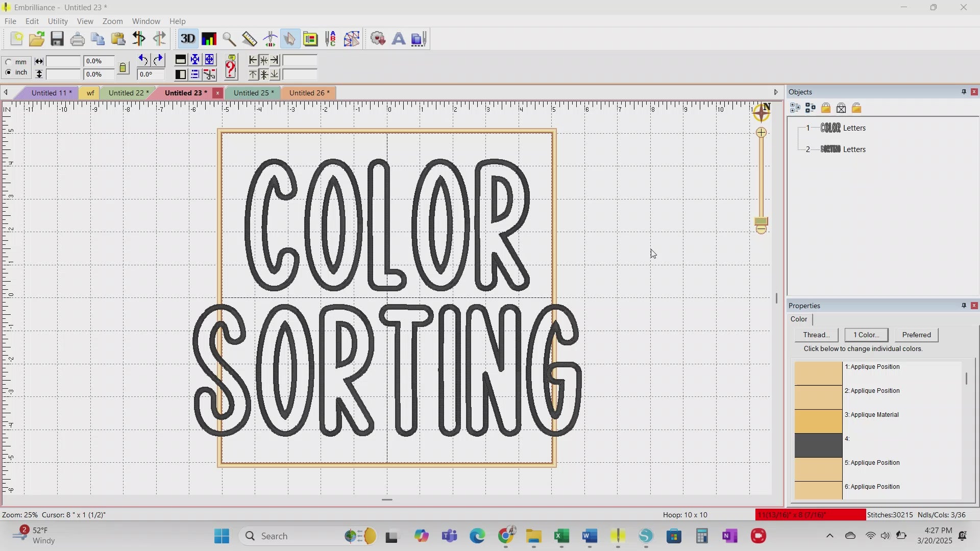Open the File menu
Viewport: 980px width, 551px height.
pyautogui.click(x=10, y=21)
